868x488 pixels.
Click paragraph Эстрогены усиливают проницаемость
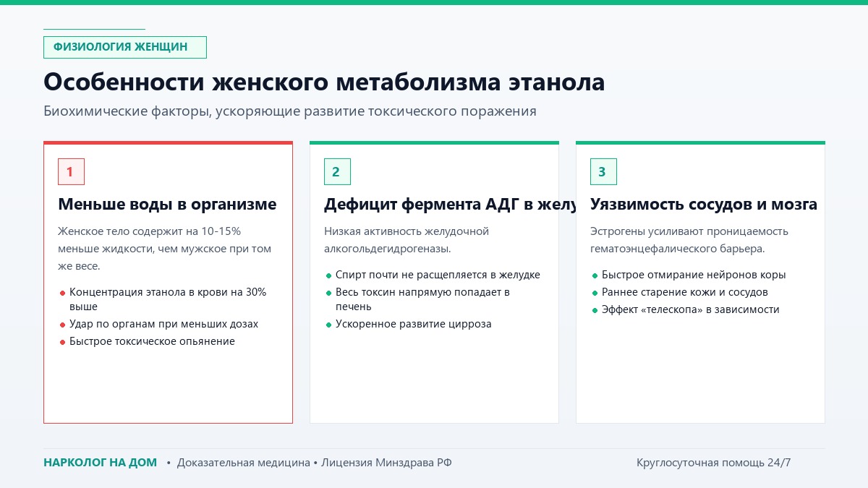pos(689,240)
